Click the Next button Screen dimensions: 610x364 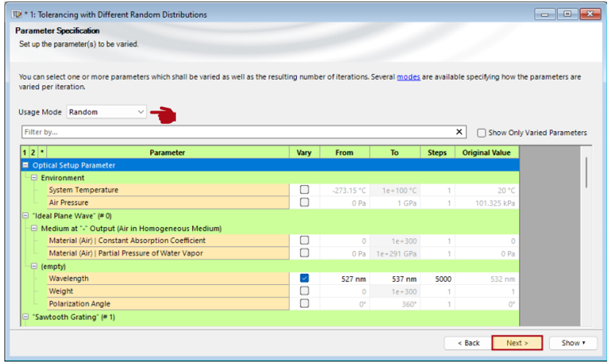[517, 343]
